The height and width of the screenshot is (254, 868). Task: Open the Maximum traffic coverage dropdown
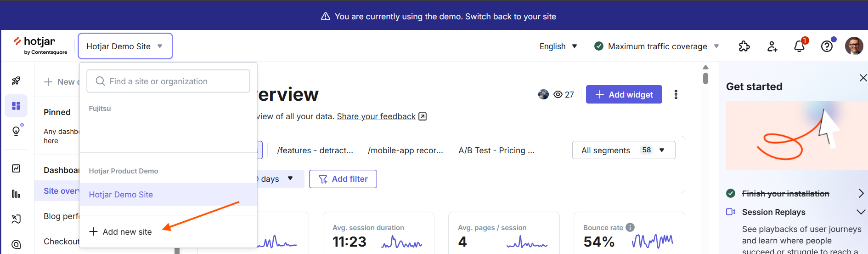click(657, 46)
